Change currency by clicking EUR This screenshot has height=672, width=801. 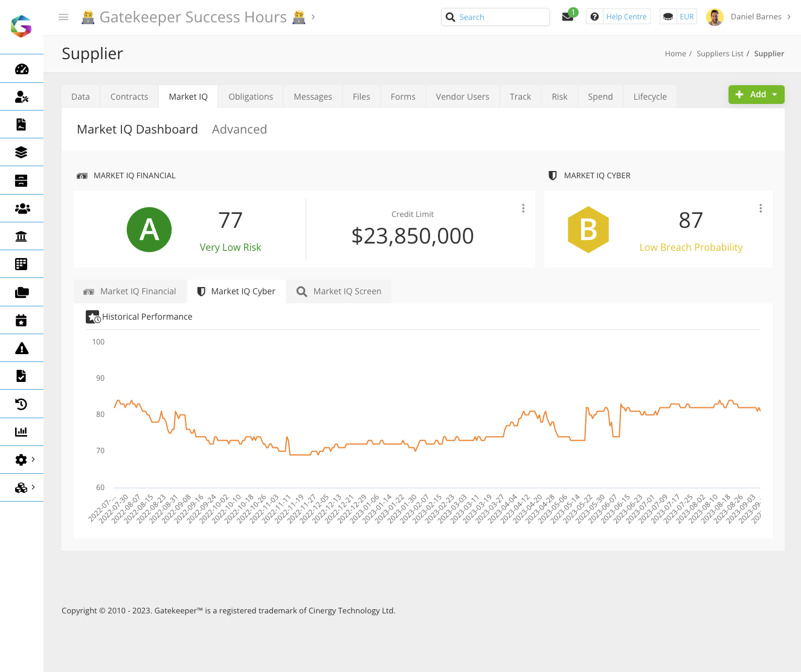[687, 16]
